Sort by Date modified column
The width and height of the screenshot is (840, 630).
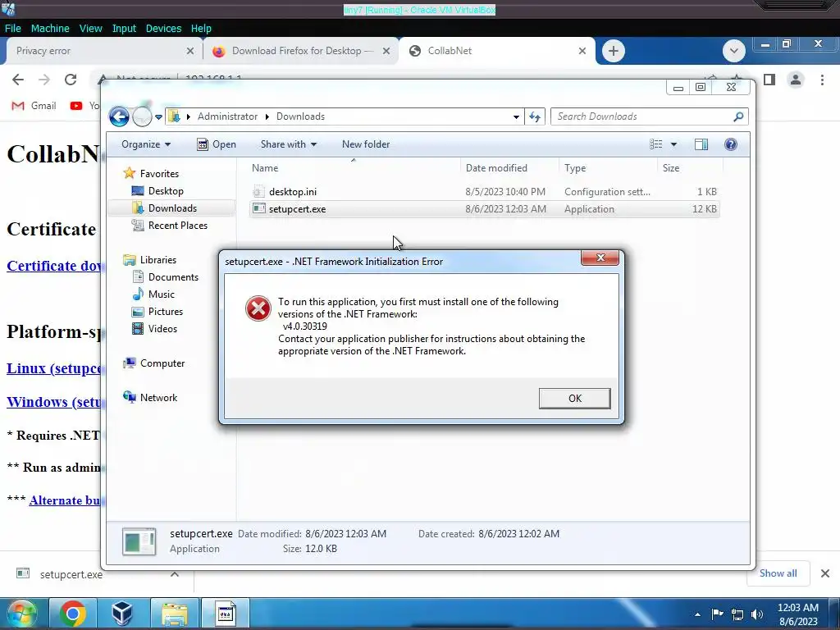coord(509,167)
